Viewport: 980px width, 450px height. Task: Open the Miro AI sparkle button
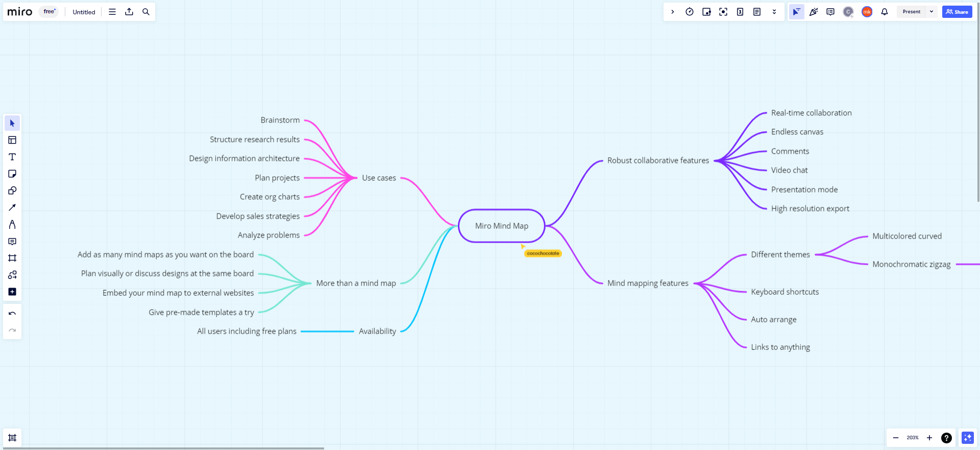click(x=968, y=438)
